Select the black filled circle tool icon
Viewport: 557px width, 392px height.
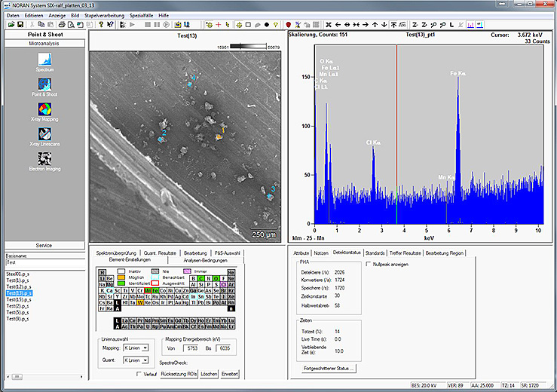tap(266, 25)
